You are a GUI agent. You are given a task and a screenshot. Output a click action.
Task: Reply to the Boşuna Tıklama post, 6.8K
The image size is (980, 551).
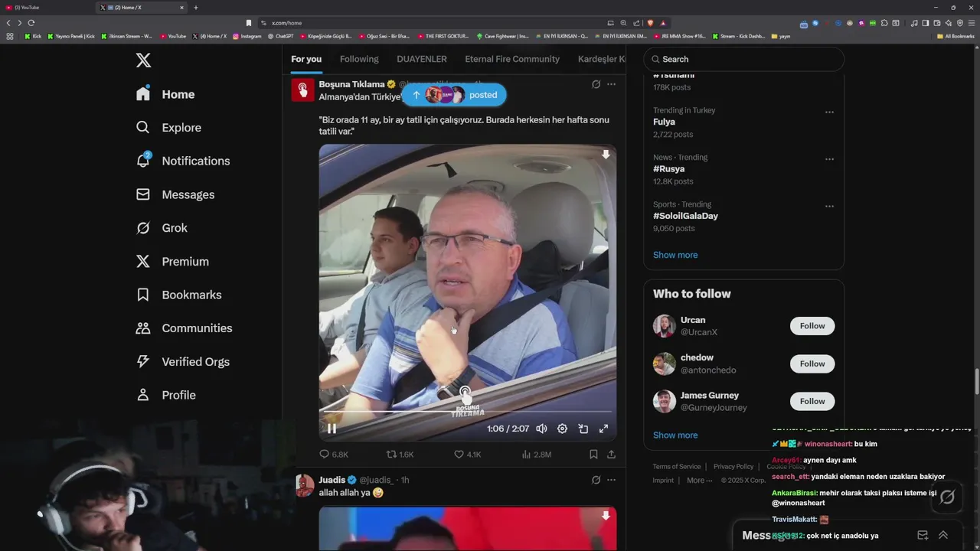[334, 454]
